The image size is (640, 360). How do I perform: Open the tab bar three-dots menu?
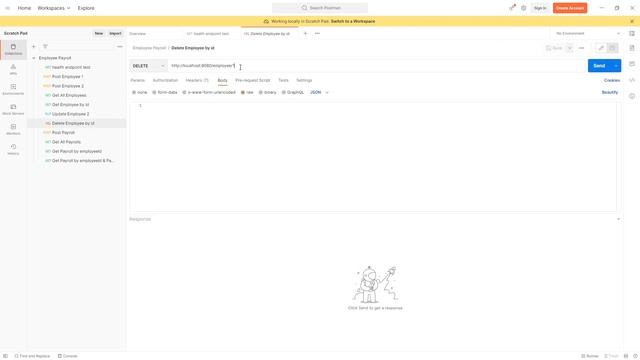point(317,33)
